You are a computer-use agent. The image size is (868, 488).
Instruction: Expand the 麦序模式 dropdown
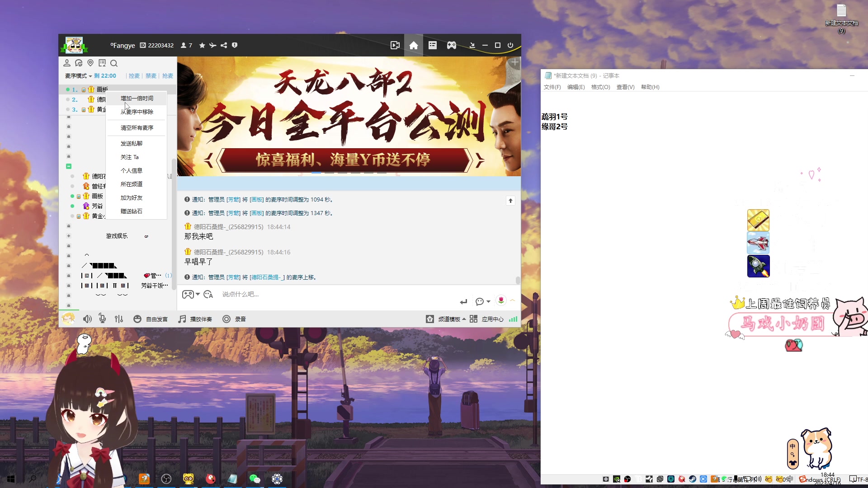[79, 76]
